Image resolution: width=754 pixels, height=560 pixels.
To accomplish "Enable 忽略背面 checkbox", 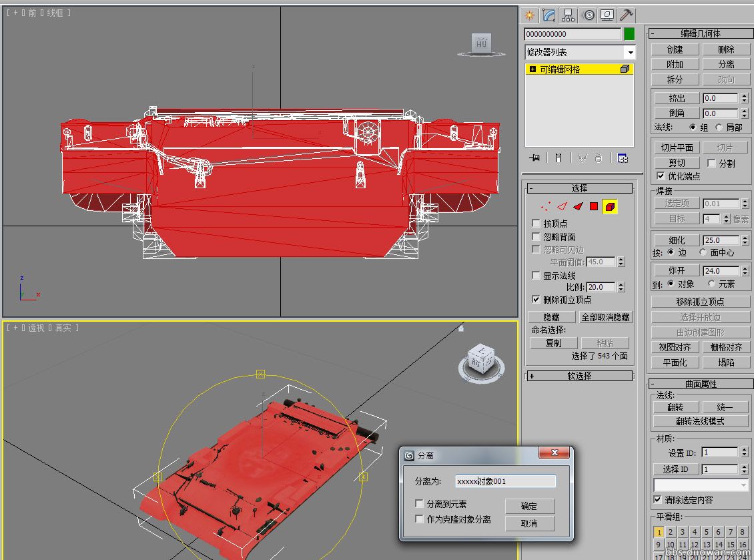I will [536, 236].
